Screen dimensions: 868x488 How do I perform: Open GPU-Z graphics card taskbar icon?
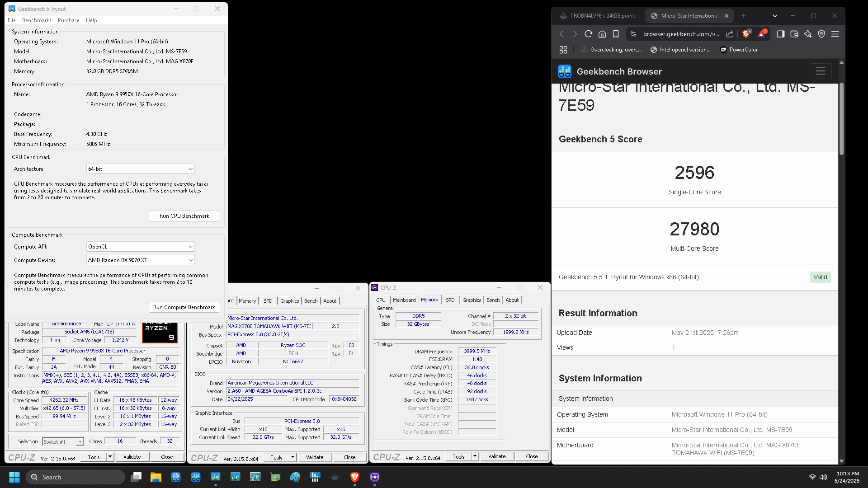(x=275, y=477)
